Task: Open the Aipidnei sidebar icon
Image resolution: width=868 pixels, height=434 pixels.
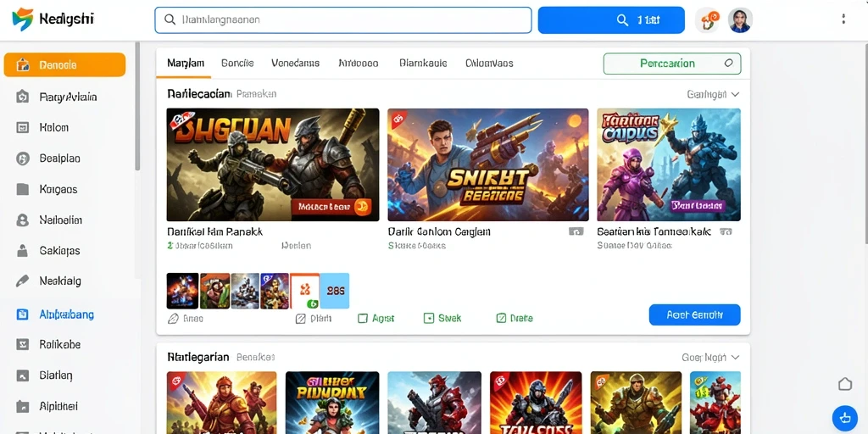Action: coord(23,406)
